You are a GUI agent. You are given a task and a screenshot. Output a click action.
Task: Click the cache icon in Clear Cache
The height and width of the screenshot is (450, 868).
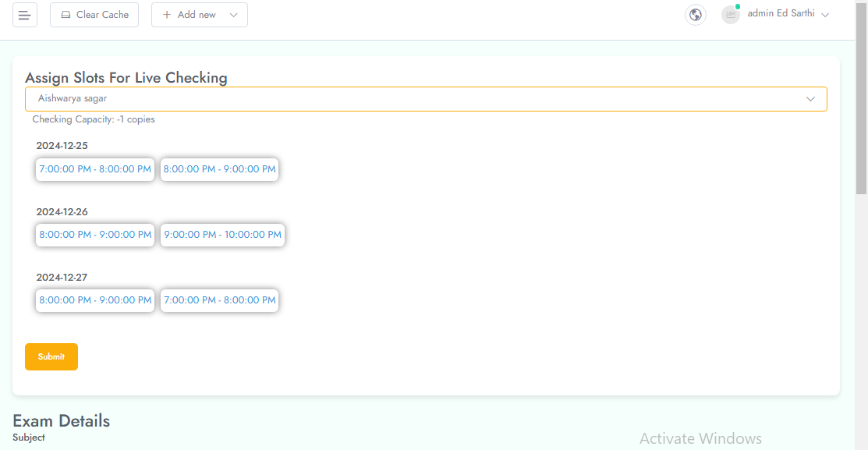pos(66,15)
